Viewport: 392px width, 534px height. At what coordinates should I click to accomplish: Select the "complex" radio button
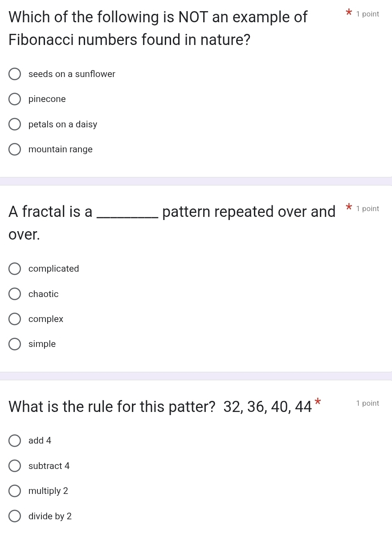pyautogui.click(x=15, y=319)
